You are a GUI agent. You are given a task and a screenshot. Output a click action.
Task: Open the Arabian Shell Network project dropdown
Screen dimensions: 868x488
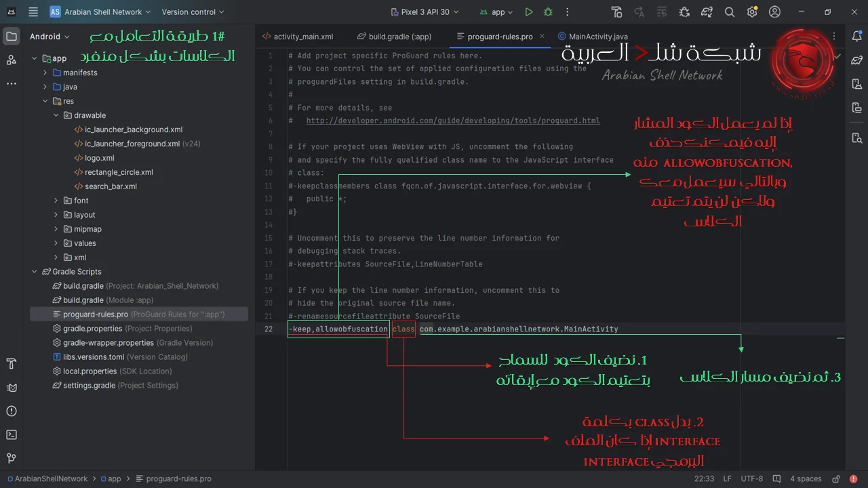click(x=100, y=12)
